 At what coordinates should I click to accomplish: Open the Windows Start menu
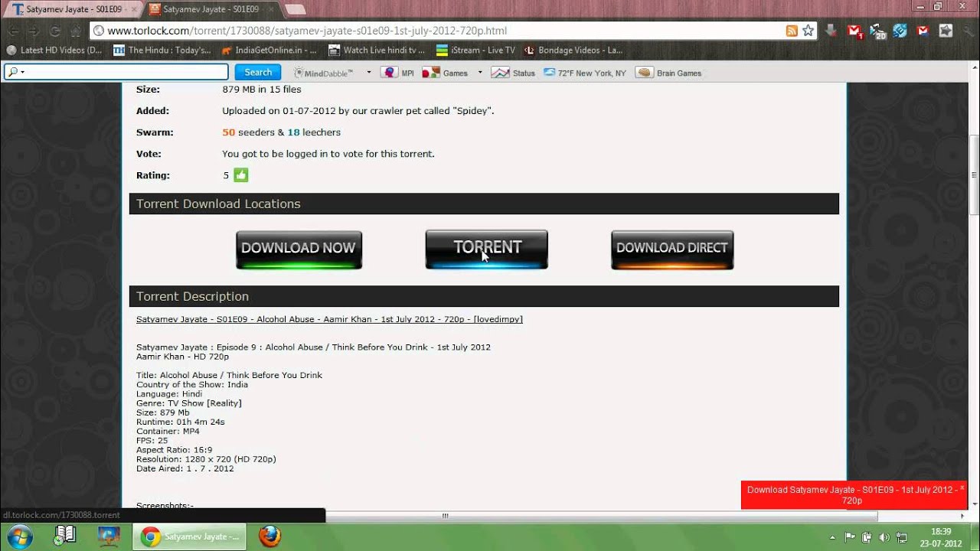coord(18,536)
